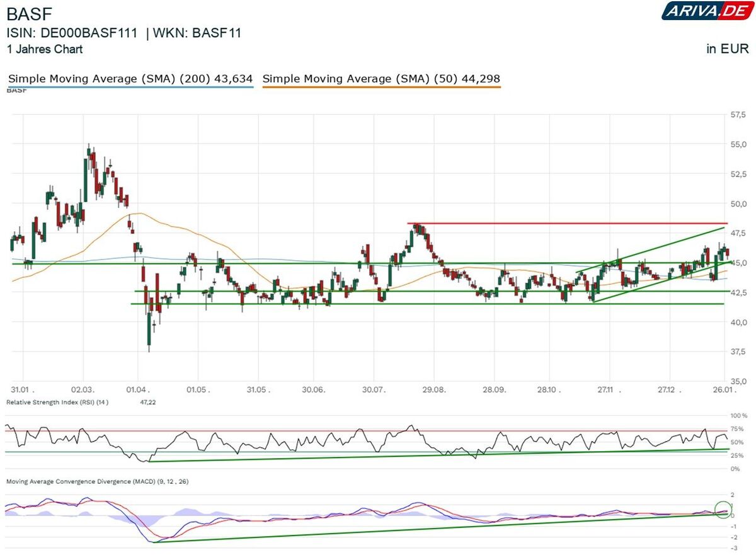Click the 55,0 price axis label

coord(738,144)
